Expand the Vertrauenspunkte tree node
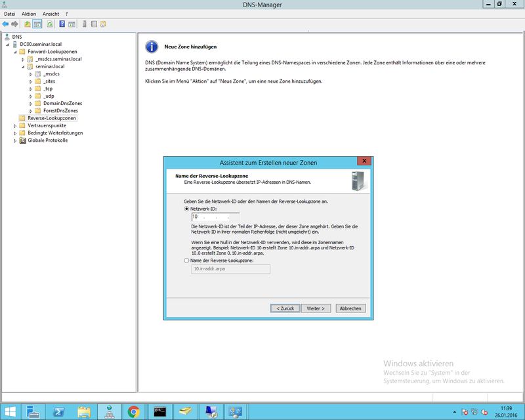This screenshot has width=525, height=420. [16, 125]
